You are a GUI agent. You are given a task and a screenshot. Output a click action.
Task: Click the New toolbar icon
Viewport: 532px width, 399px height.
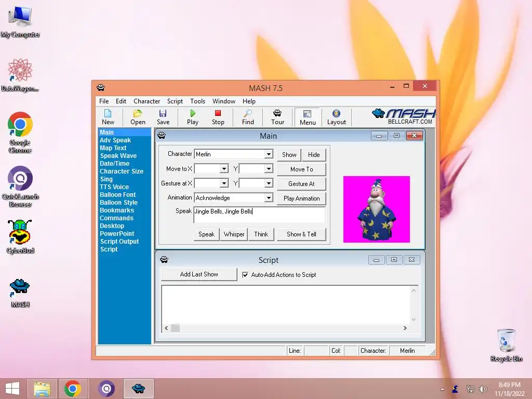coord(108,117)
